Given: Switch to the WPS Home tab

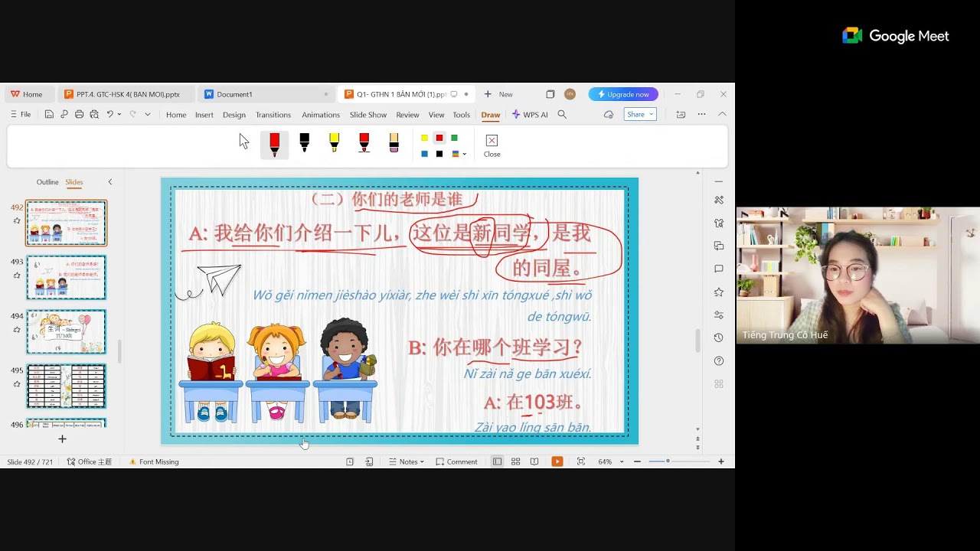Looking at the screenshot, I should coord(27,94).
